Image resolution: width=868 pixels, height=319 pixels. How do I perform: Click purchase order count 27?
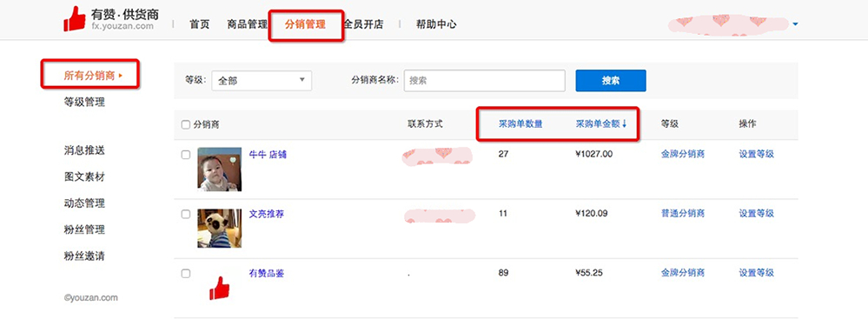coord(503,154)
